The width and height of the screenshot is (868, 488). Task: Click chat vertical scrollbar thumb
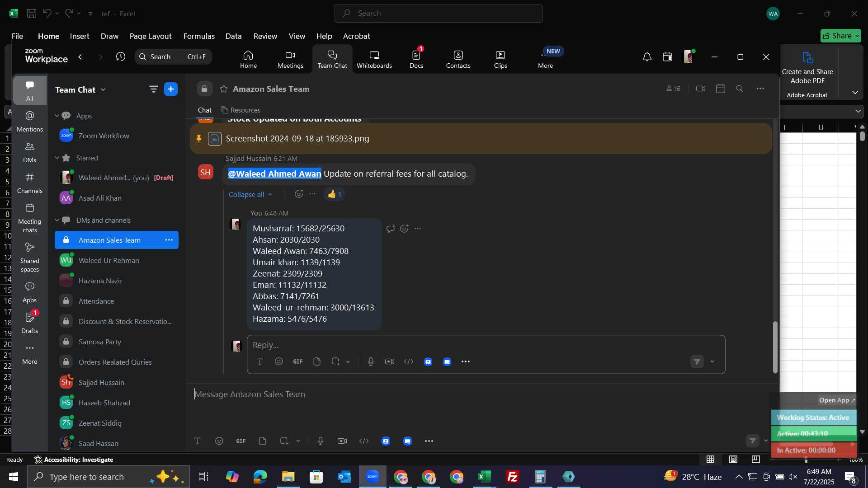pos(775,347)
